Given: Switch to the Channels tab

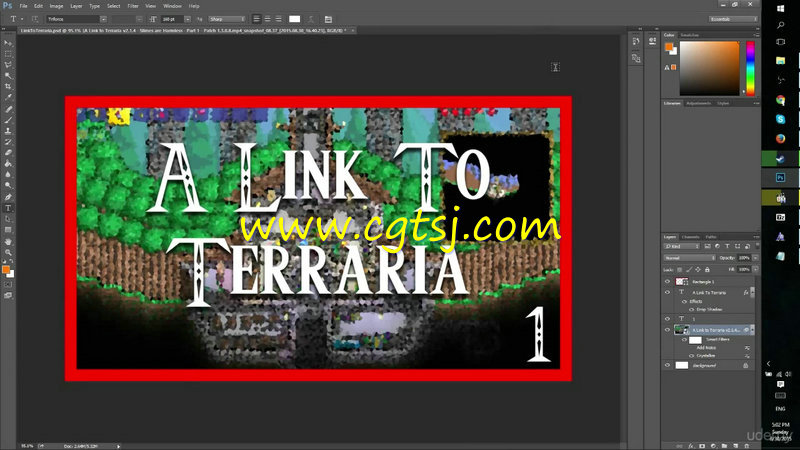Looking at the screenshot, I should tap(690, 237).
